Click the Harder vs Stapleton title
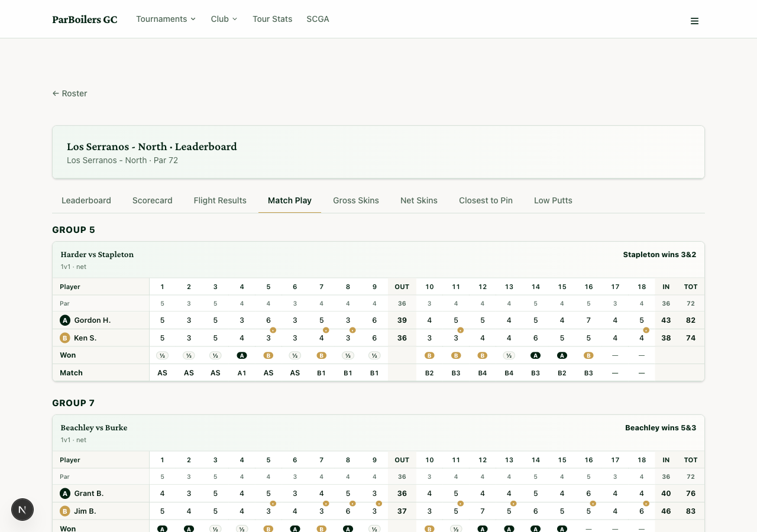 tap(97, 254)
